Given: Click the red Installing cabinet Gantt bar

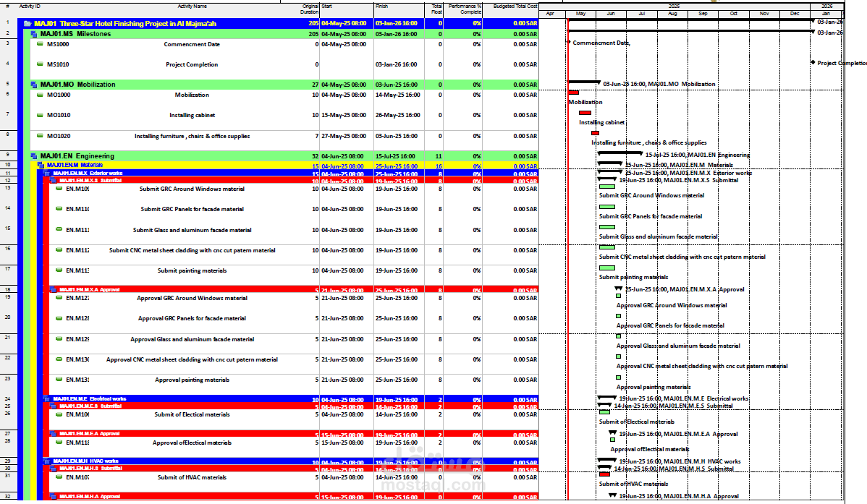Looking at the screenshot, I should tap(585, 113).
